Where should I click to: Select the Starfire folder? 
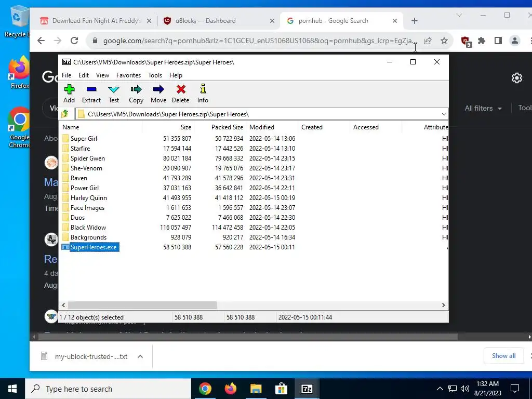point(80,148)
